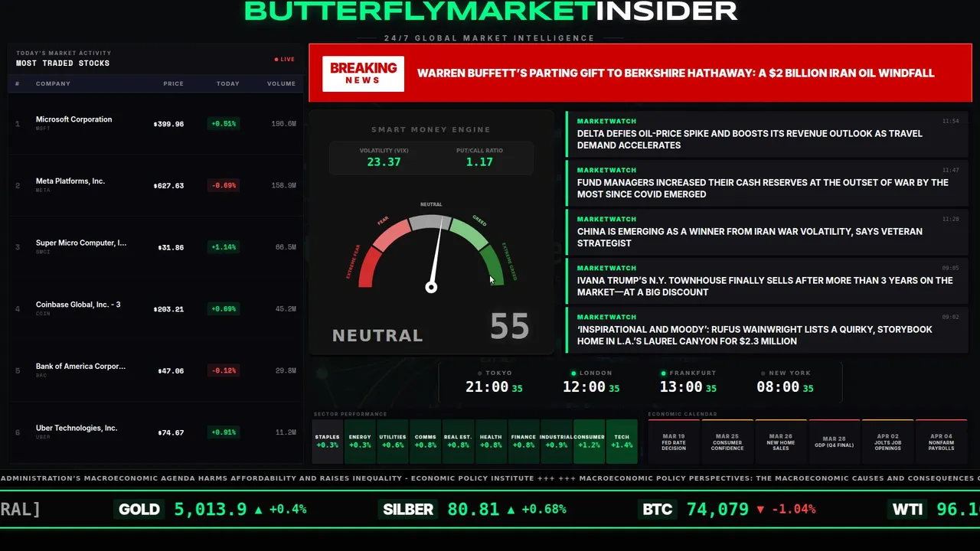This screenshot has height=551, width=980.
Task: Open the China Iran war volatility headline
Action: pos(766,231)
